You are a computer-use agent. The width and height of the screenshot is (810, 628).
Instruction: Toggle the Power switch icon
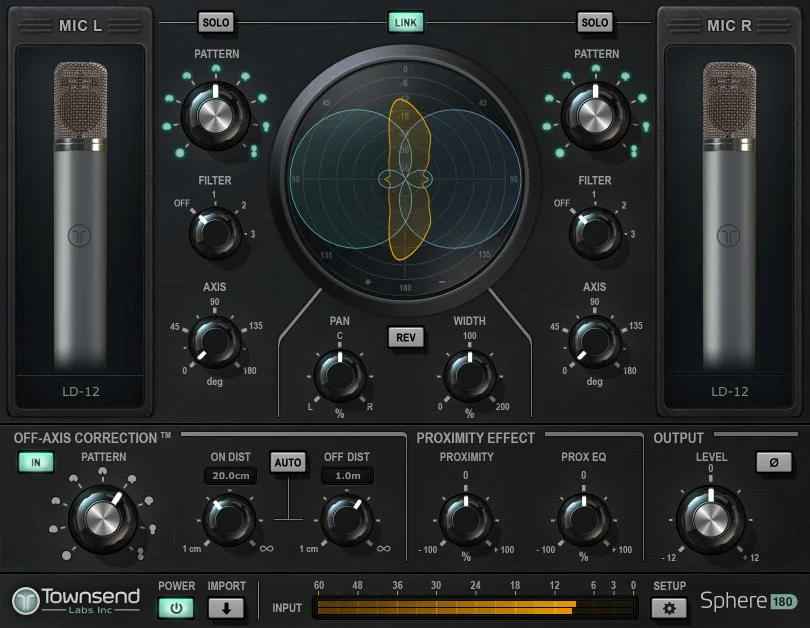click(177, 607)
